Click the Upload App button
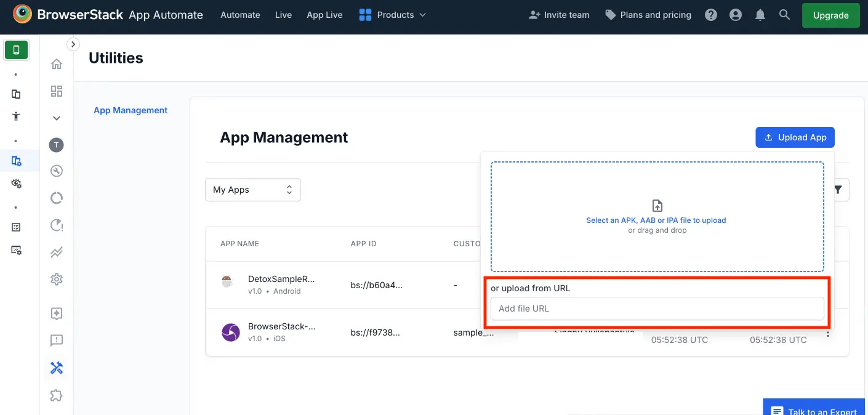 click(x=795, y=137)
